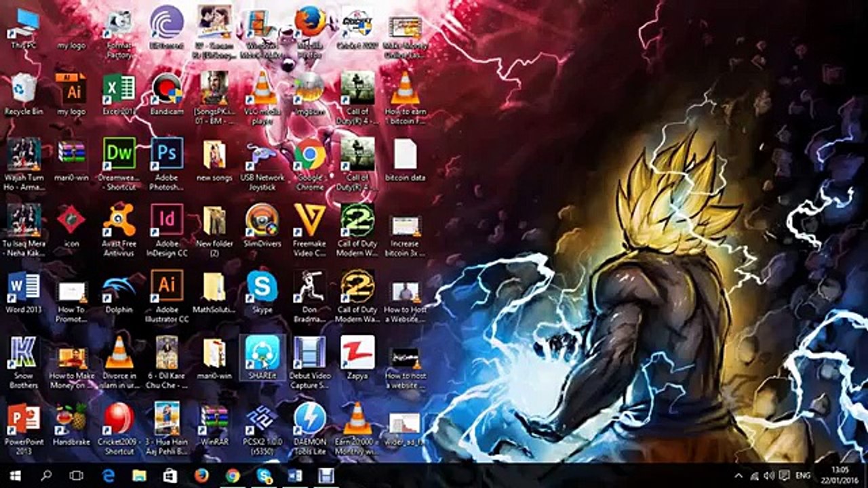Select the 'new songs' folder

click(x=214, y=161)
